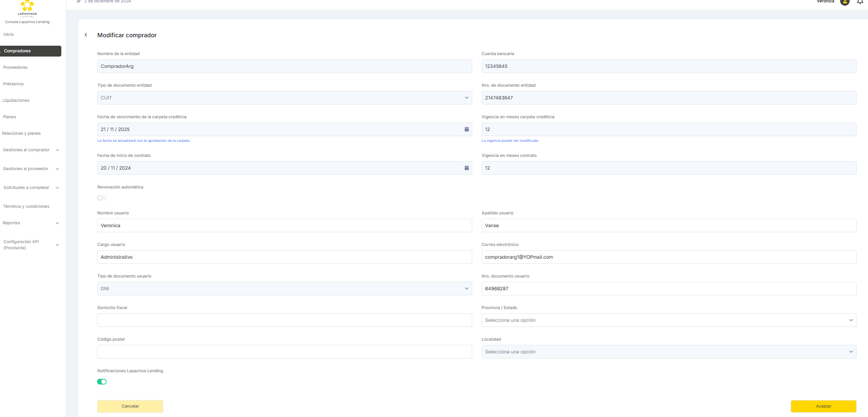Click the Cancelar button

130,406
